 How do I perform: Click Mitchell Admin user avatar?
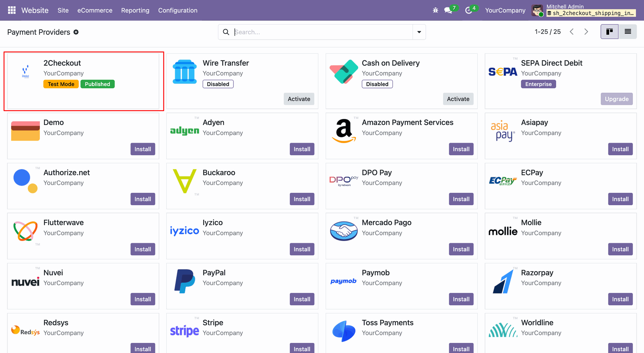pyautogui.click(x=537, y=10)
